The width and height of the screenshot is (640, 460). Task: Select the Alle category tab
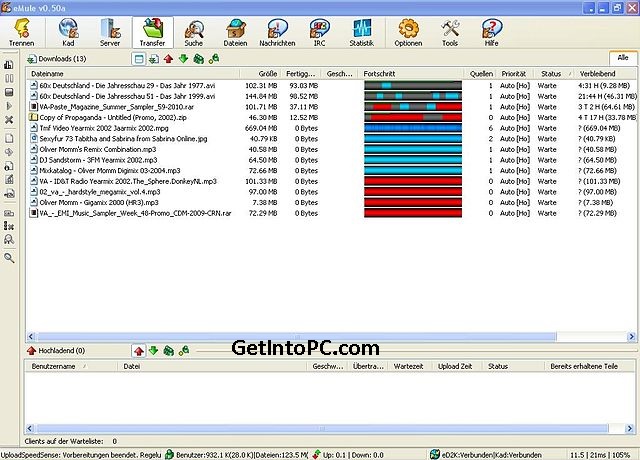coord(623,58)
